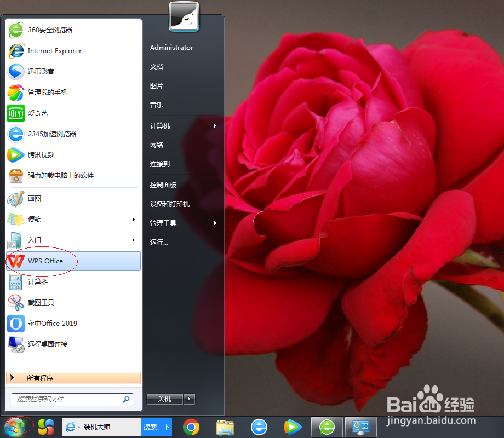Open Tencent Video icon on taskbar

coord(293,427)
